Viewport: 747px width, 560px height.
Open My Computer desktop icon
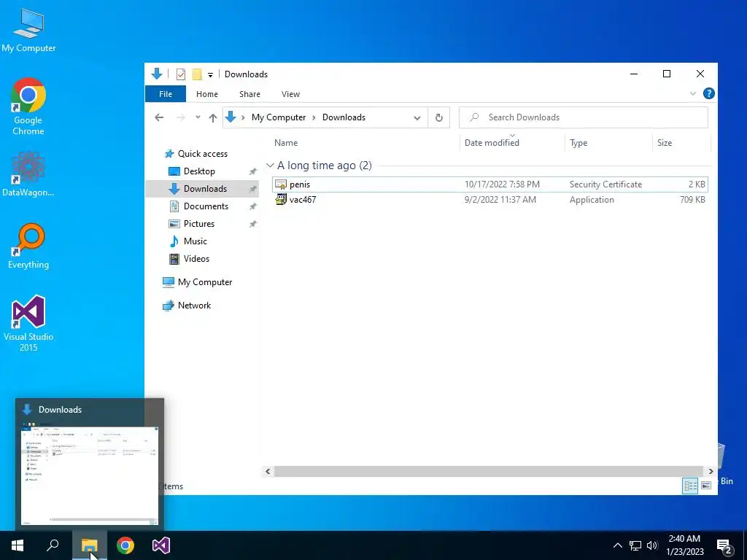point(28,31)
